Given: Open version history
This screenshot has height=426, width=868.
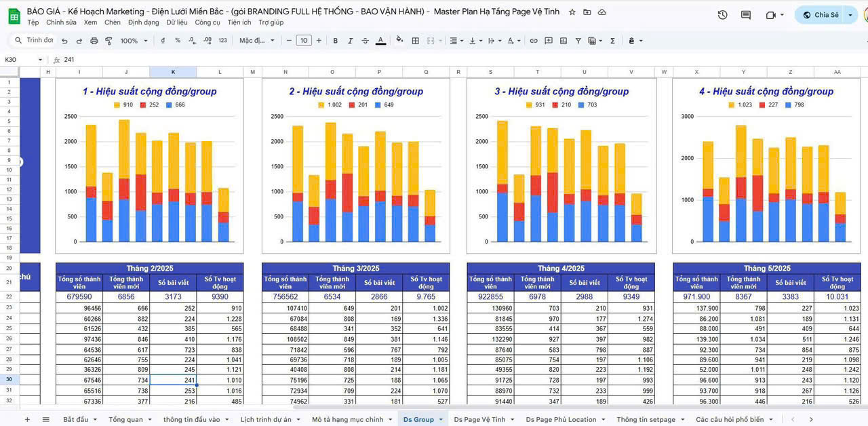Looking at the screenshot, I should click(x=722, y=15).
